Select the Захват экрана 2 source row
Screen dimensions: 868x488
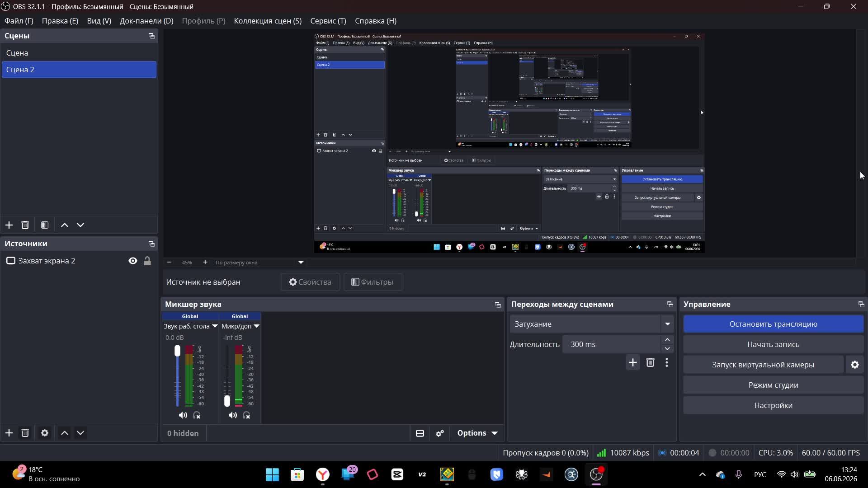pos(79,261)
